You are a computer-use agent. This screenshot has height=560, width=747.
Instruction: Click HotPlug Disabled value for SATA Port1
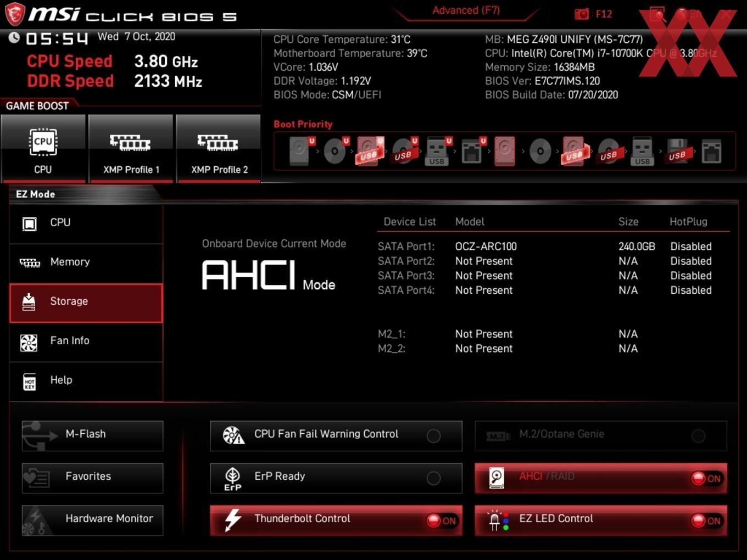click(691, 247)
